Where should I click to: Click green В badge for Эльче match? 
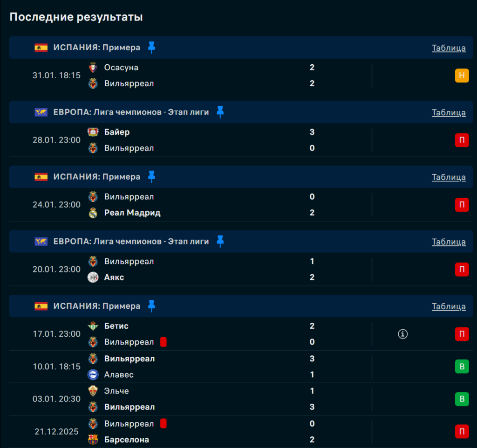click(x=462, y=399)
